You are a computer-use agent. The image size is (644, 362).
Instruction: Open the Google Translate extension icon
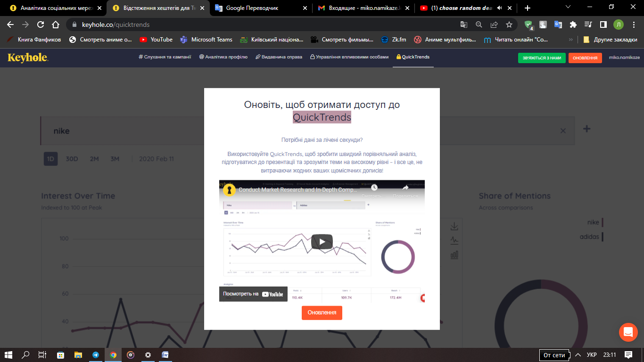[558, 25]
